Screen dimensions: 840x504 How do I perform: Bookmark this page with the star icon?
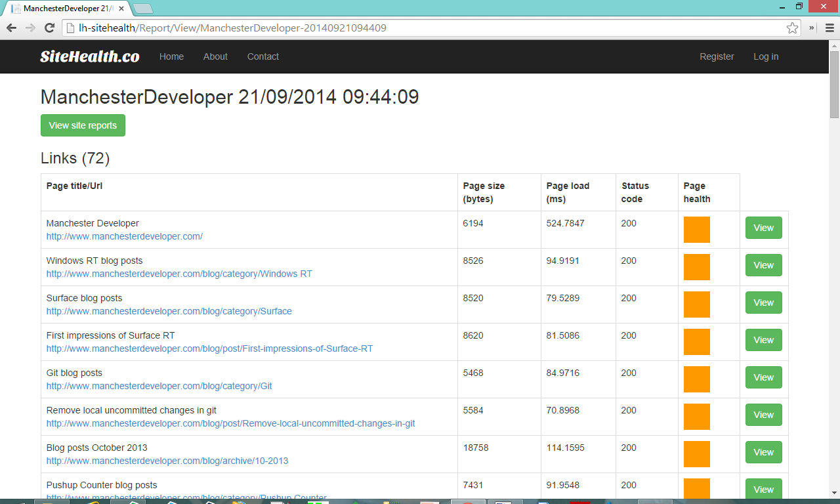tap(793, 28)
